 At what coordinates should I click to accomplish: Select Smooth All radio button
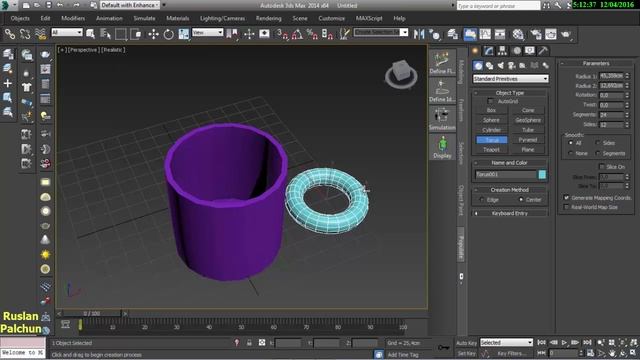[x=571, y=143]
